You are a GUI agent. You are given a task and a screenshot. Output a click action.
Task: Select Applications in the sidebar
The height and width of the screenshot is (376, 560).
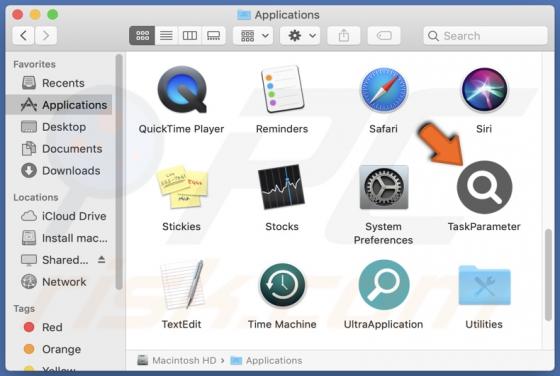[59, 105]
